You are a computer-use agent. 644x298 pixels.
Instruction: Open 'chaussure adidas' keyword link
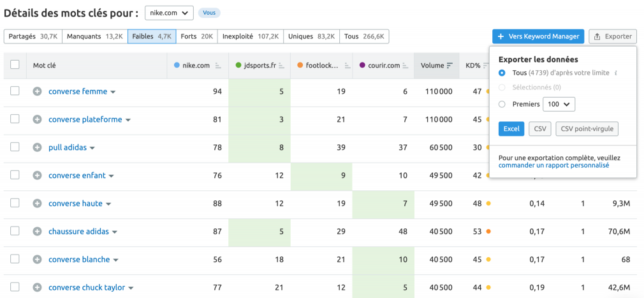click(x=78, y=232)
